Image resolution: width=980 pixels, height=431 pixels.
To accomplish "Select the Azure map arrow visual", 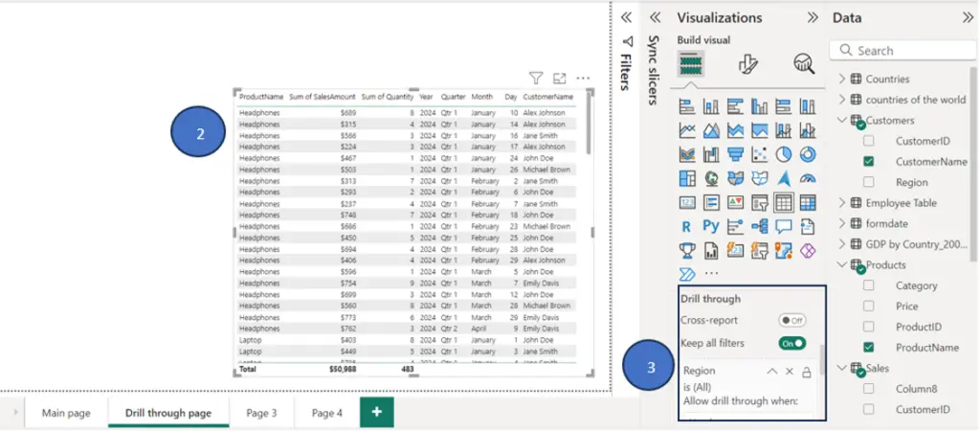I will tap(784, 179).
